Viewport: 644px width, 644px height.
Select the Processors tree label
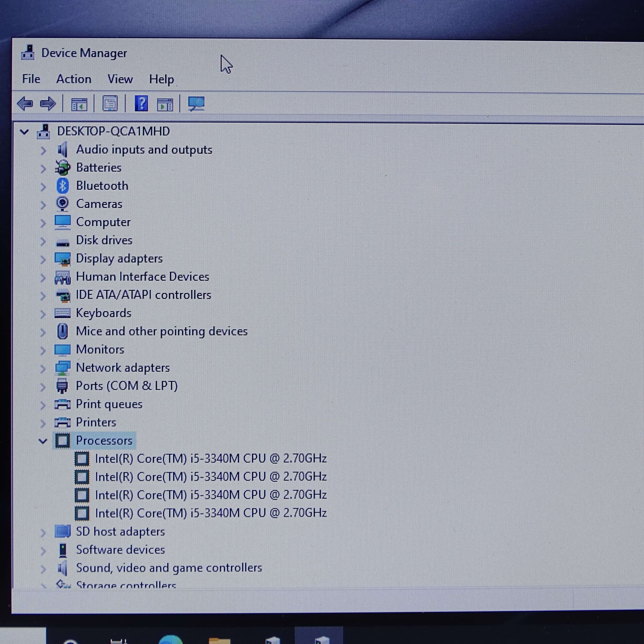[x=104, y=441]
